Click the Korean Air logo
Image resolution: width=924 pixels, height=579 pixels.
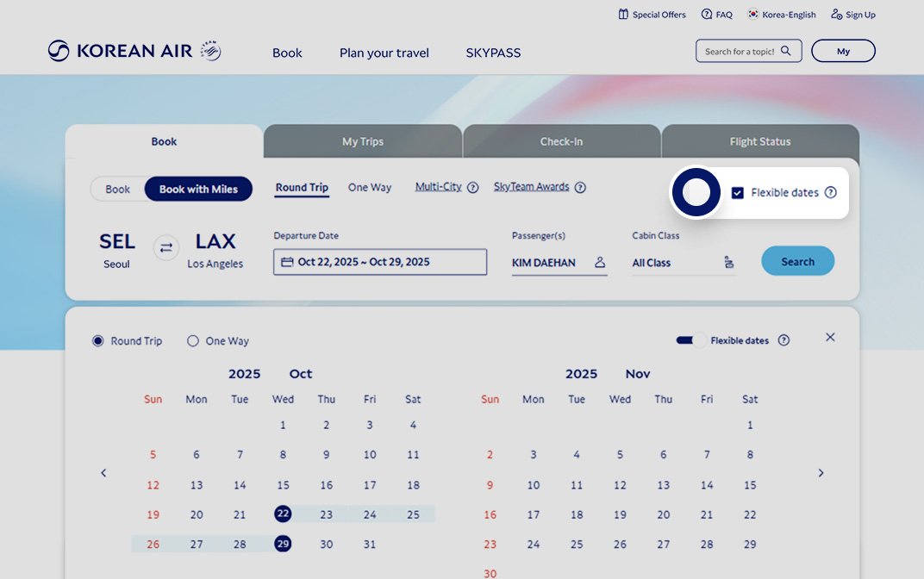tap(134, 51)
